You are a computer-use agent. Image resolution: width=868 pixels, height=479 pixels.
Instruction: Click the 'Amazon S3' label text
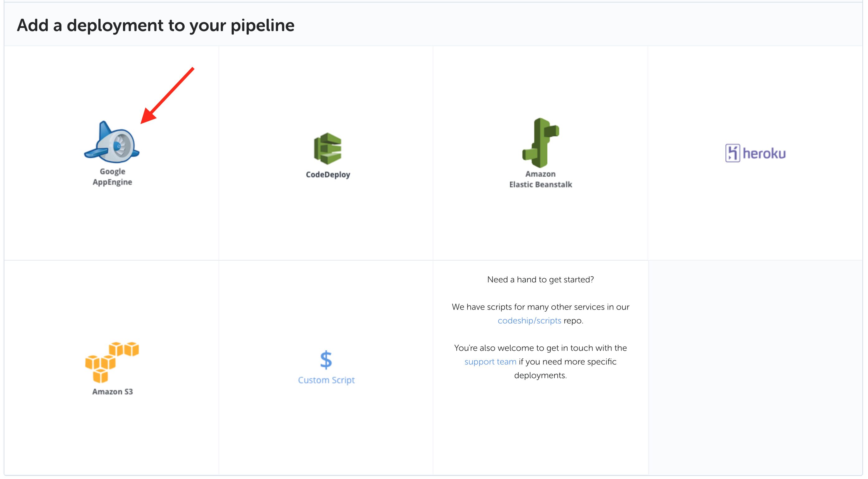(112, 392)
